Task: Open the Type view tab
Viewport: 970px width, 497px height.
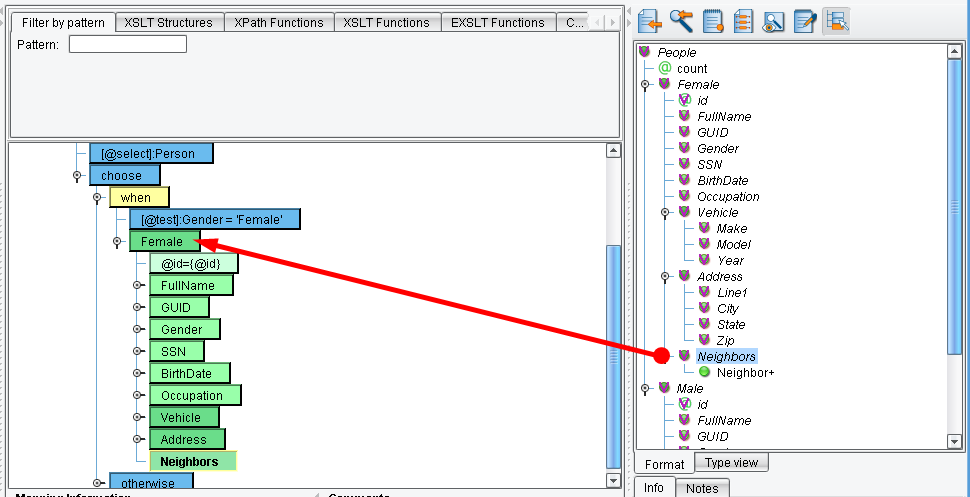Action: pyautogui.click(x=732, y=462)
